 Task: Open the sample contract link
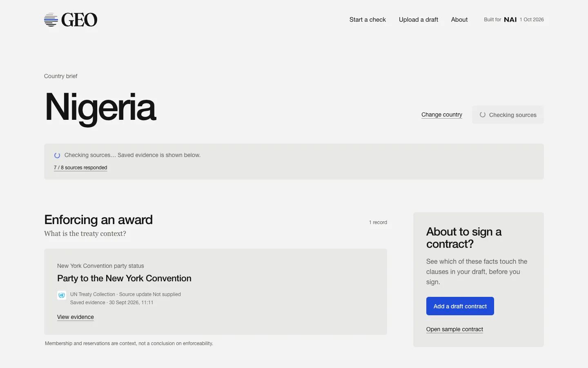(454, 329)
